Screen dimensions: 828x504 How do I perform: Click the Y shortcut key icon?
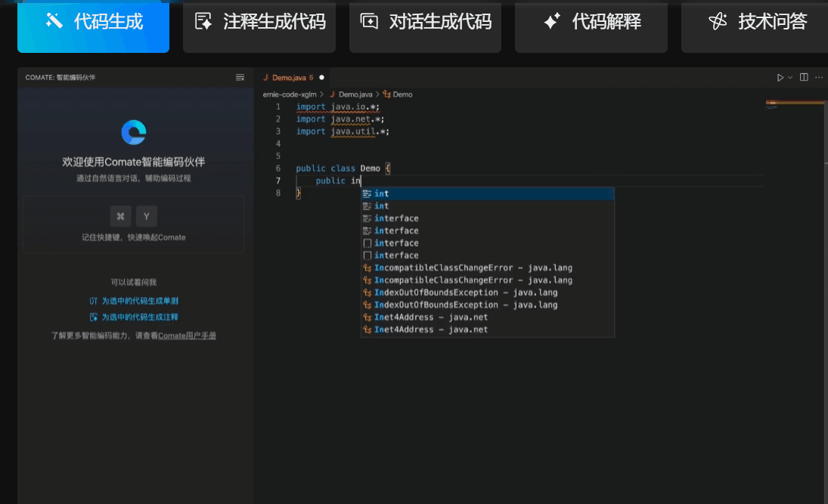pyautogui.click(x=146, y=216)
